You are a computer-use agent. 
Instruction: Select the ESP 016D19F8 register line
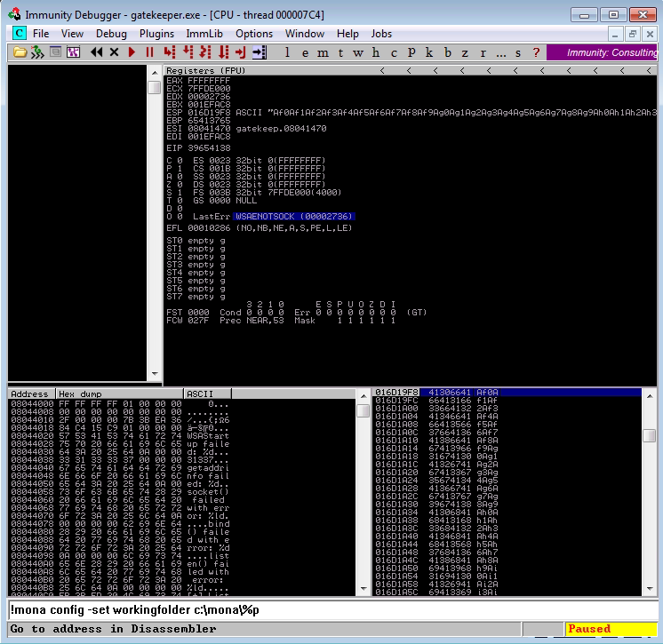coord(411,113)
